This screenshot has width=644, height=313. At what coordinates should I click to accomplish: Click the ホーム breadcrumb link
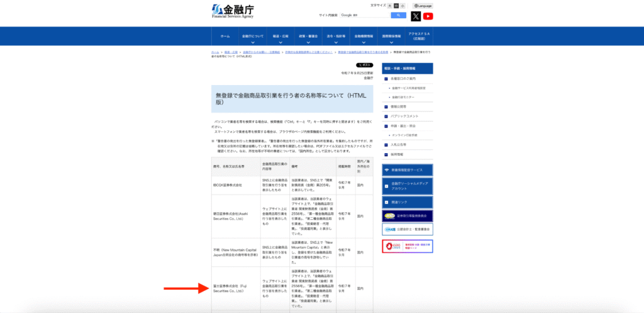pyautogui.click(x=215, y=53)
